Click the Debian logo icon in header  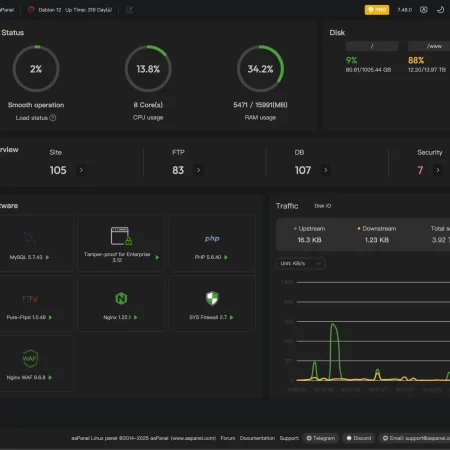[x=31, y=10]
